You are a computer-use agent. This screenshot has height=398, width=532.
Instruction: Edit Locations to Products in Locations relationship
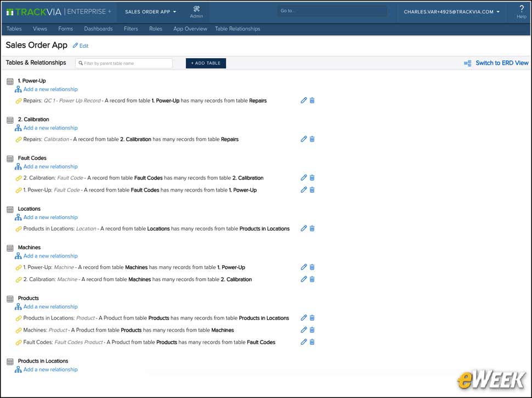click(x=304, y=228)
